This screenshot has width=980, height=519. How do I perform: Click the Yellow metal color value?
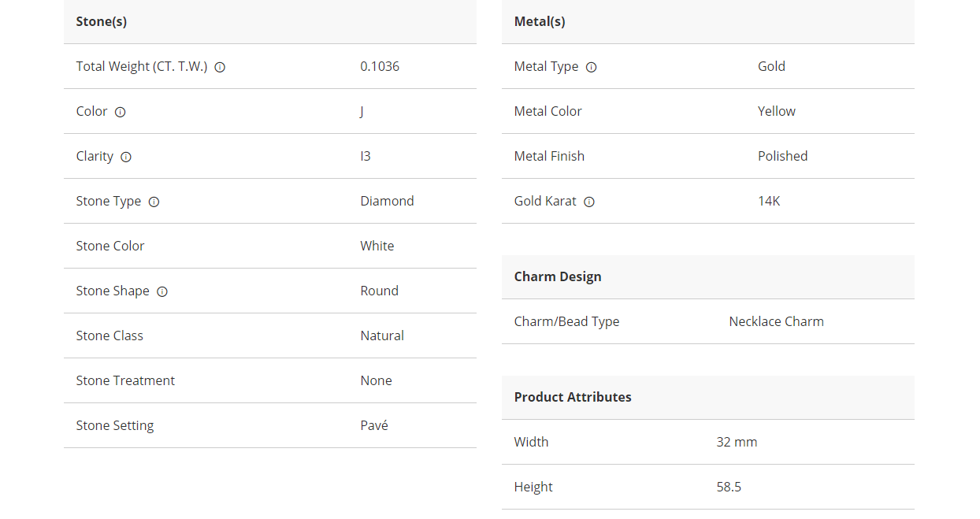[777, 112]
